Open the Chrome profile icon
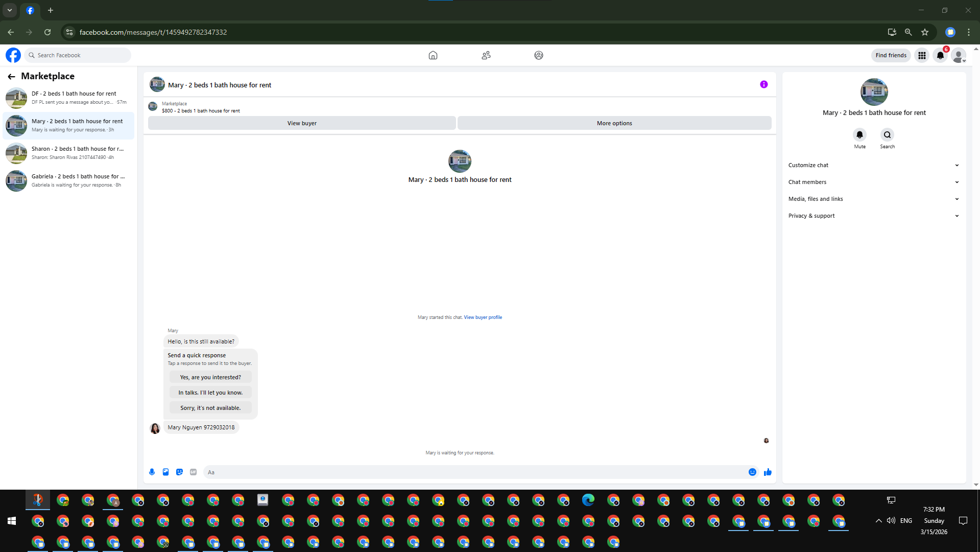 tap(950, 32)
